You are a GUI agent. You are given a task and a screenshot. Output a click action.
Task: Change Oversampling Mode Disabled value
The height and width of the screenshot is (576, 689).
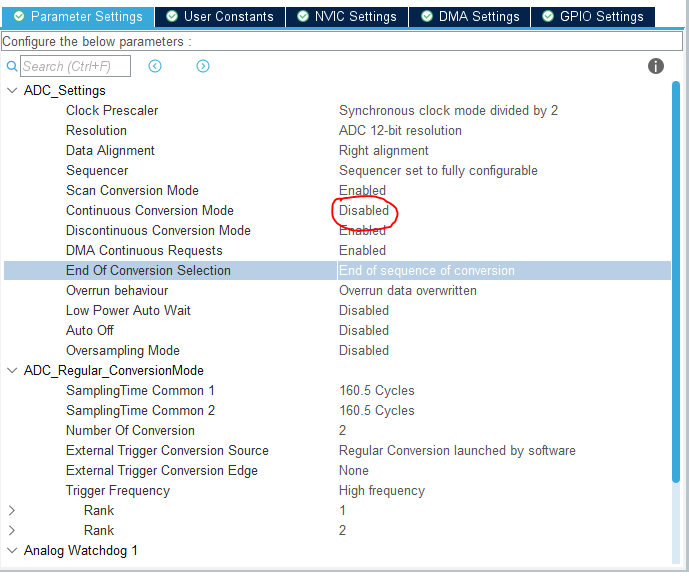(x=364, y=351)
